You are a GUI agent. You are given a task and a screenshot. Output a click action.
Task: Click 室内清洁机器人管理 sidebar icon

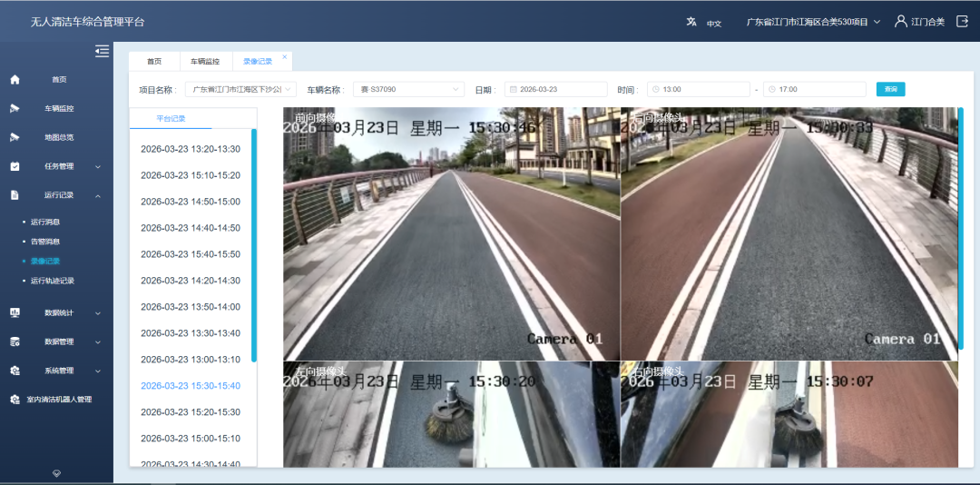pos(15,400)
